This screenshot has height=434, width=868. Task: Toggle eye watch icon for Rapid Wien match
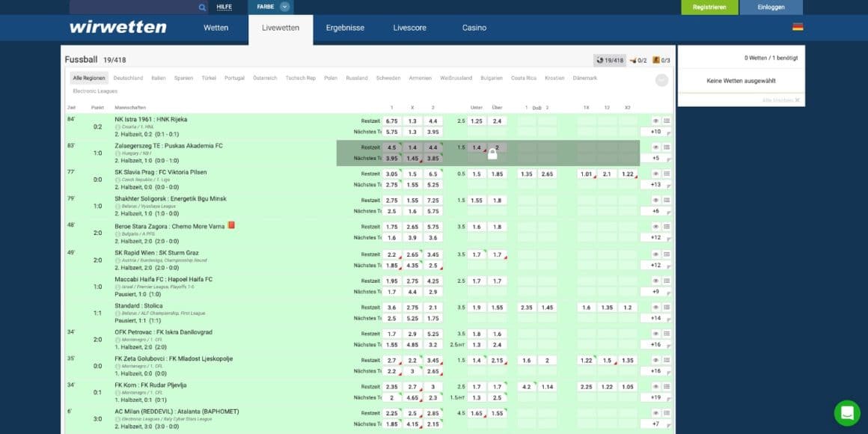pos(655,254)
